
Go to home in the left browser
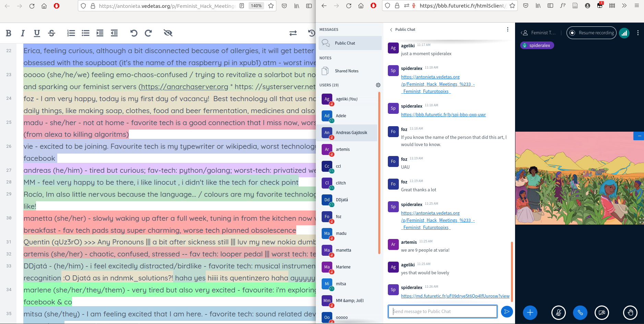pyautogui.click(x=44, y=6)
